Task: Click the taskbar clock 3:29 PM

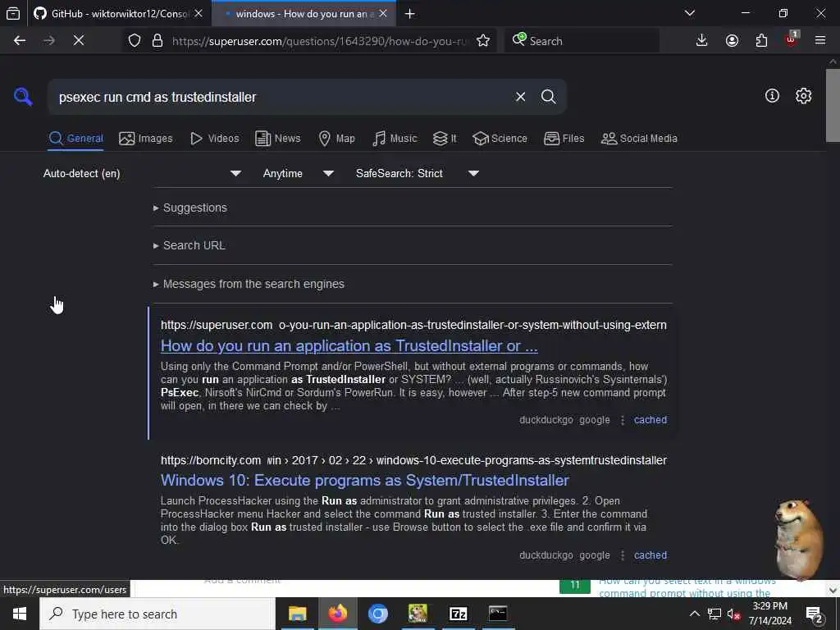Action: coord(769,614)
